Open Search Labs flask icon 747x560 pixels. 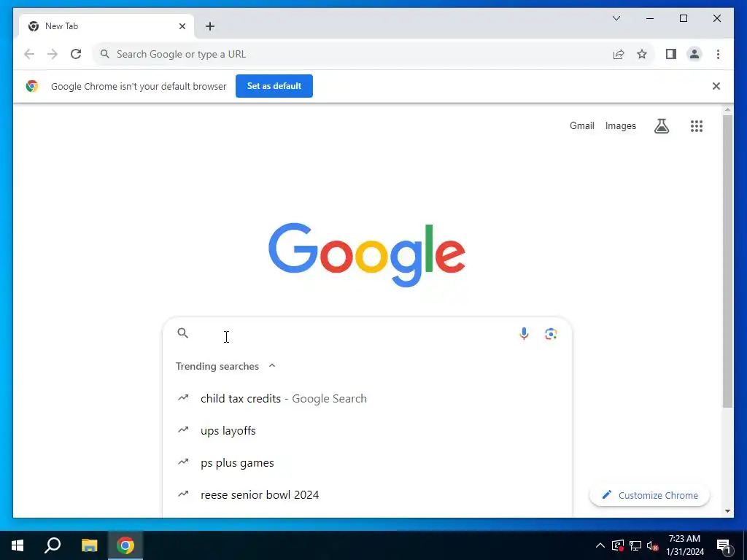tap(661, 126)
